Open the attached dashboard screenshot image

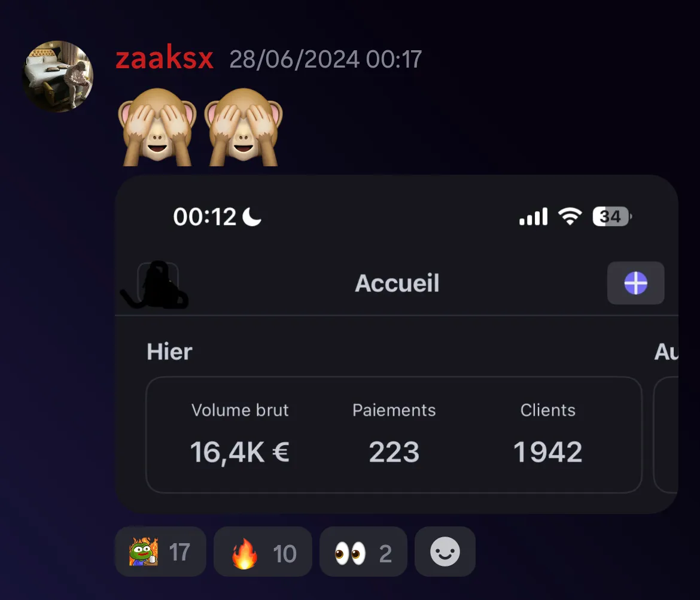397,344
